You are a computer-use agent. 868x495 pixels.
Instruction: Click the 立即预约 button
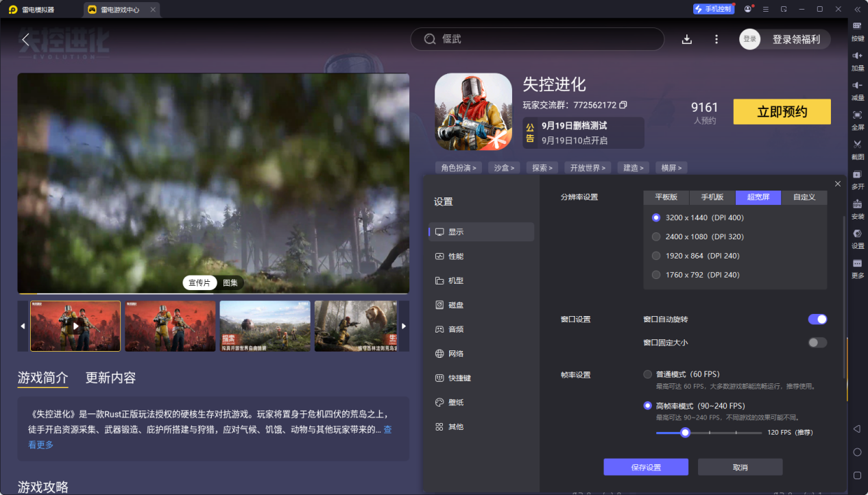(x=782, y=112)
